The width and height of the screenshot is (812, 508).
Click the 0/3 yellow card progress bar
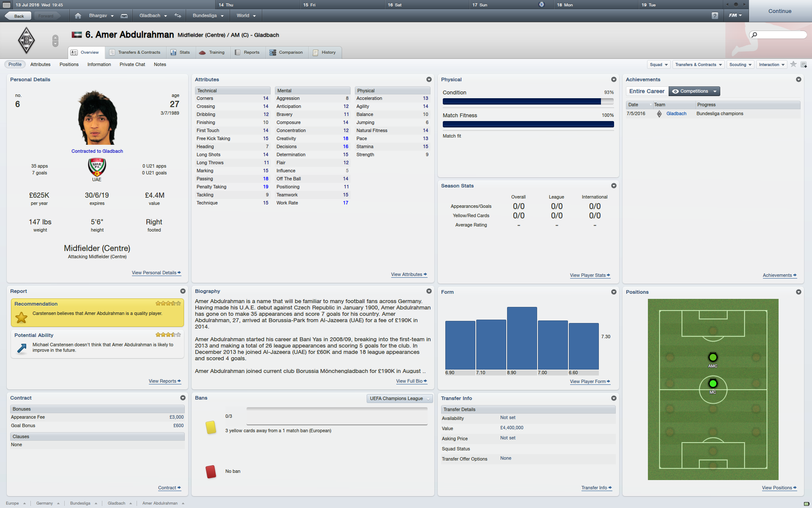tap(337, 417)
